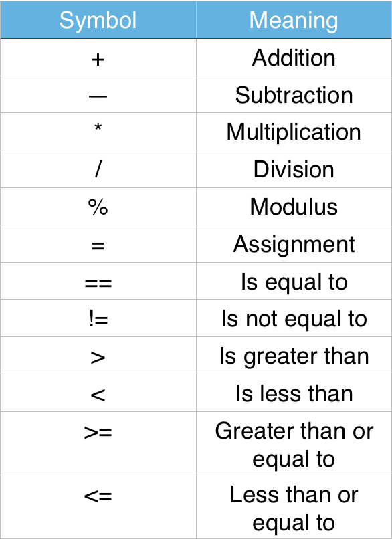Click the <= symbol cell
This screenshot has width=392, height=539.
98,508
